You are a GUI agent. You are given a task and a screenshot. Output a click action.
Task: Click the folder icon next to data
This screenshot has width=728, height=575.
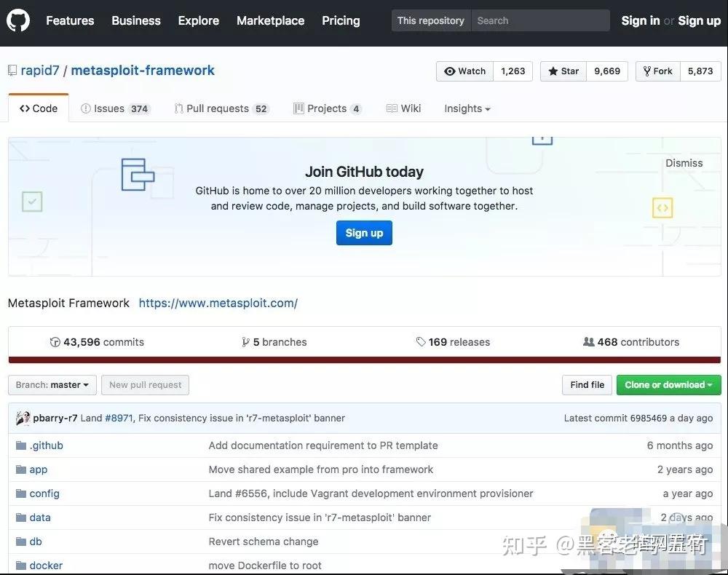(x=21, y=517)
